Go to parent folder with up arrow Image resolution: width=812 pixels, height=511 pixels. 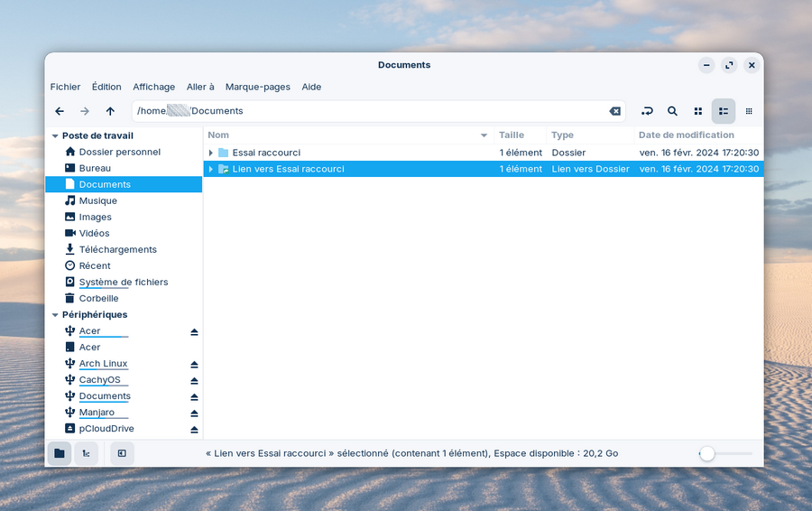click(x=110, y=111)
